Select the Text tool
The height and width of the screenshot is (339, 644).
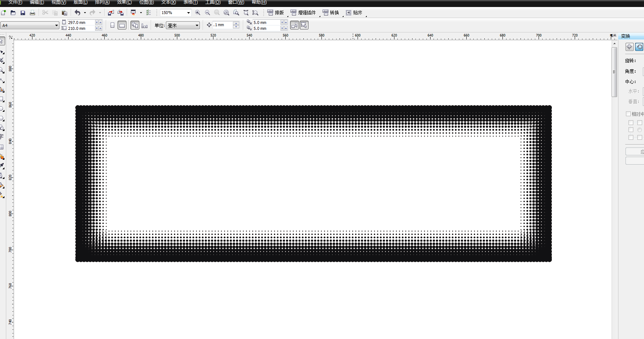pyautogui.click(x=3, y=137)
